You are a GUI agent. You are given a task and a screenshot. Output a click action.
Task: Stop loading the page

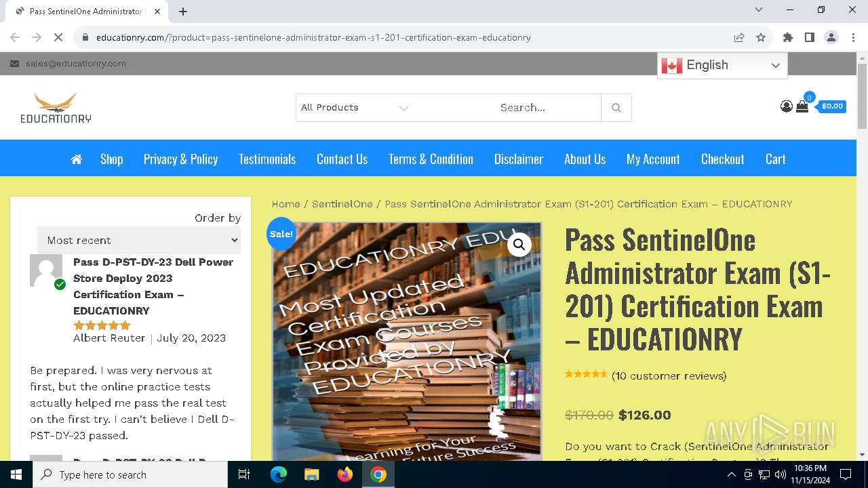click(x=58, y=37)
